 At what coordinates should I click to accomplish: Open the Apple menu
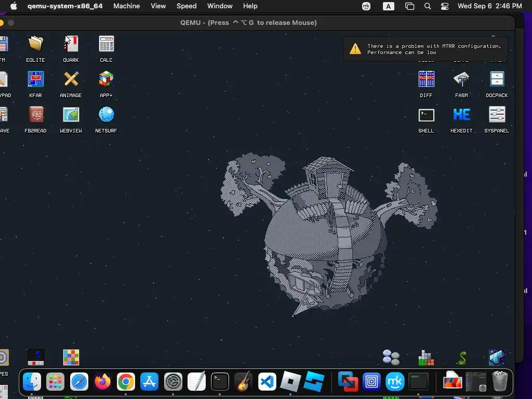coord(14,6)
